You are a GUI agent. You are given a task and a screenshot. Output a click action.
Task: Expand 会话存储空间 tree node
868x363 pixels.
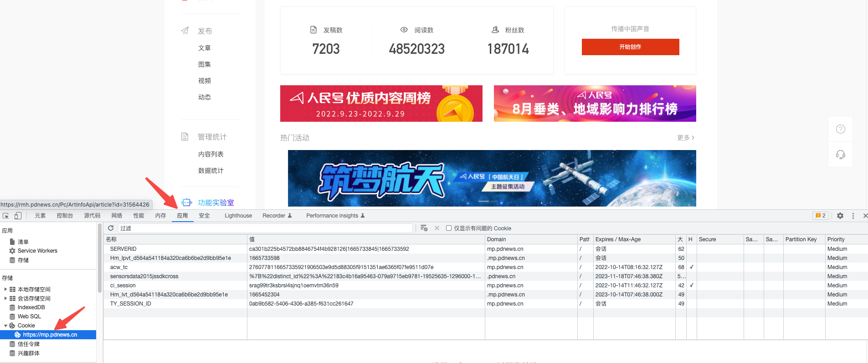[5, 298]
